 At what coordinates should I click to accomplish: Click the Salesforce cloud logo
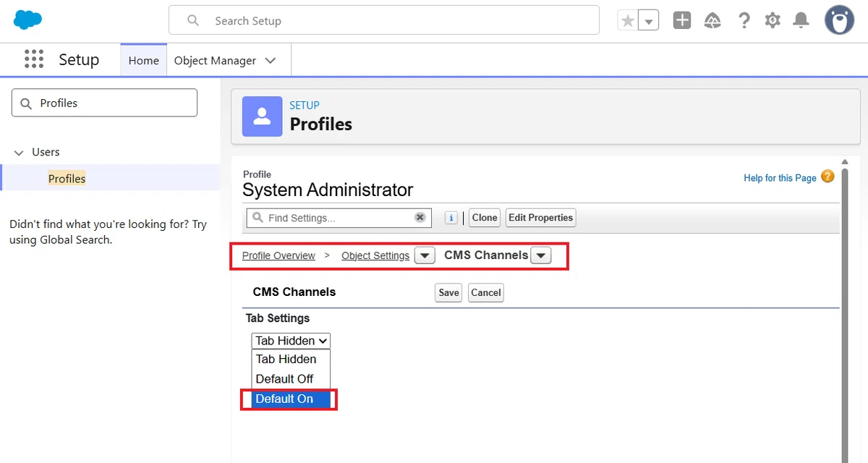[28, 20]
